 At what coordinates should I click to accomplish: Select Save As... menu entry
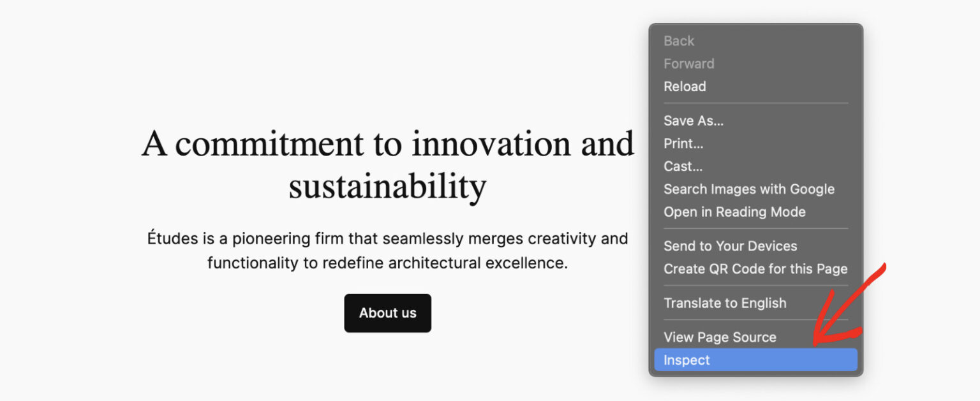click(694, 120)
